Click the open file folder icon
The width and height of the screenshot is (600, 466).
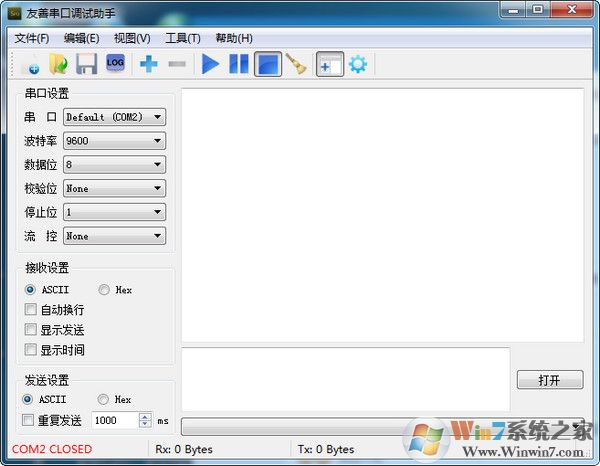(59, 65)
